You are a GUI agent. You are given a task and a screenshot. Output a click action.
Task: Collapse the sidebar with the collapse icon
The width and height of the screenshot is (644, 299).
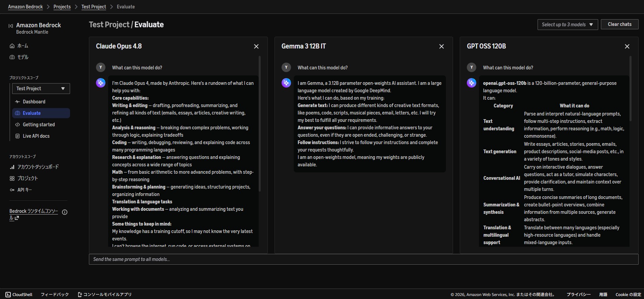click(11, 26)
